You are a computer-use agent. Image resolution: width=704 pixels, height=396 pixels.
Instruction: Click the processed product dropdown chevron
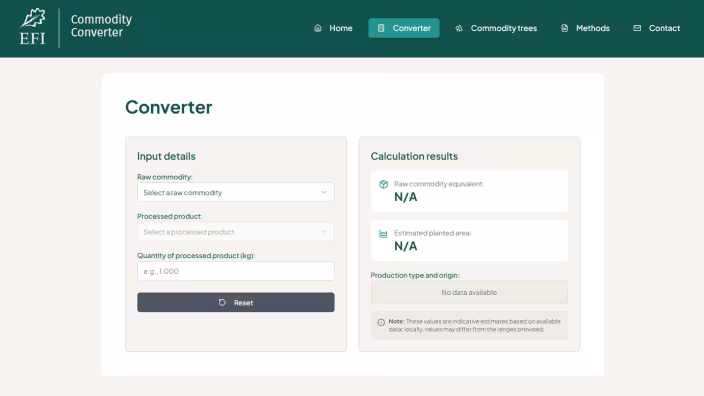[324, 232]
